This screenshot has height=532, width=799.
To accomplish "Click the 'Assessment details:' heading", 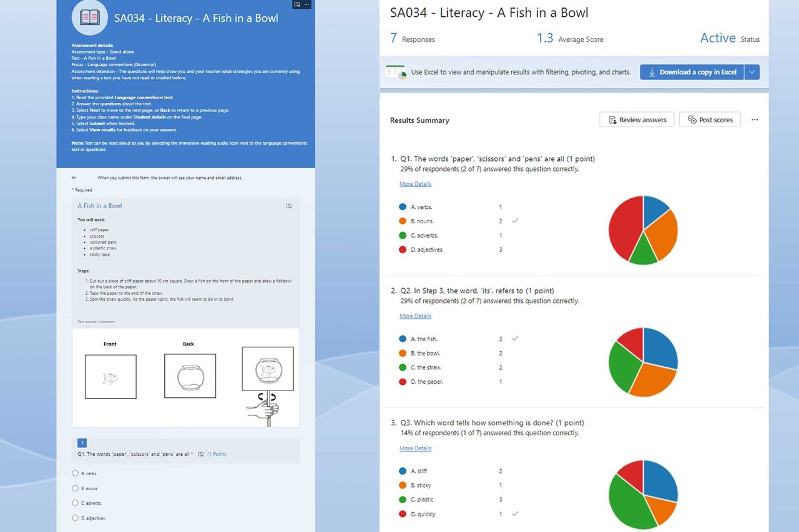I will pos(92,46).
